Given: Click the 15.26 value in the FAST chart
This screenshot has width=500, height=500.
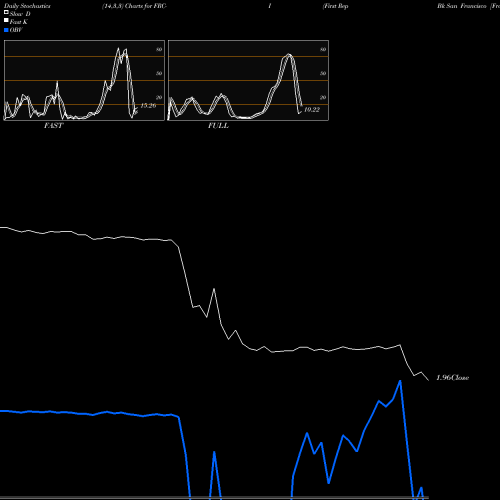Looking at the screenshot, I should pos(148,106).
